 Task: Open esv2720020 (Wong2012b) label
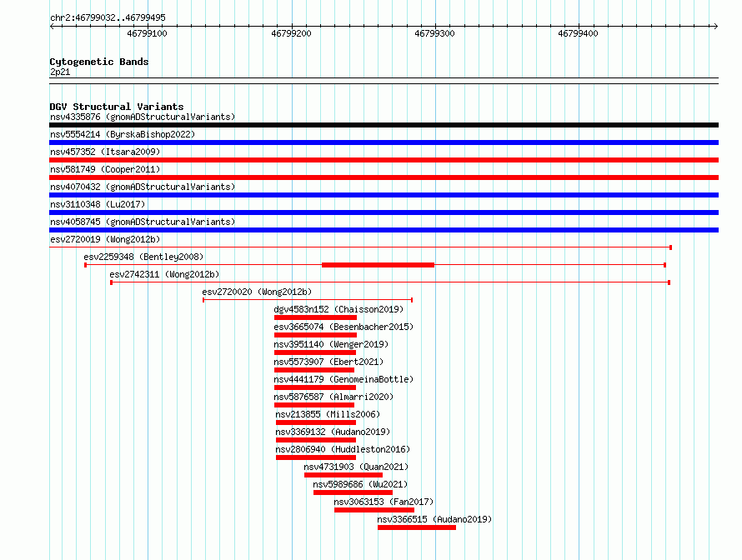[257, 292]
